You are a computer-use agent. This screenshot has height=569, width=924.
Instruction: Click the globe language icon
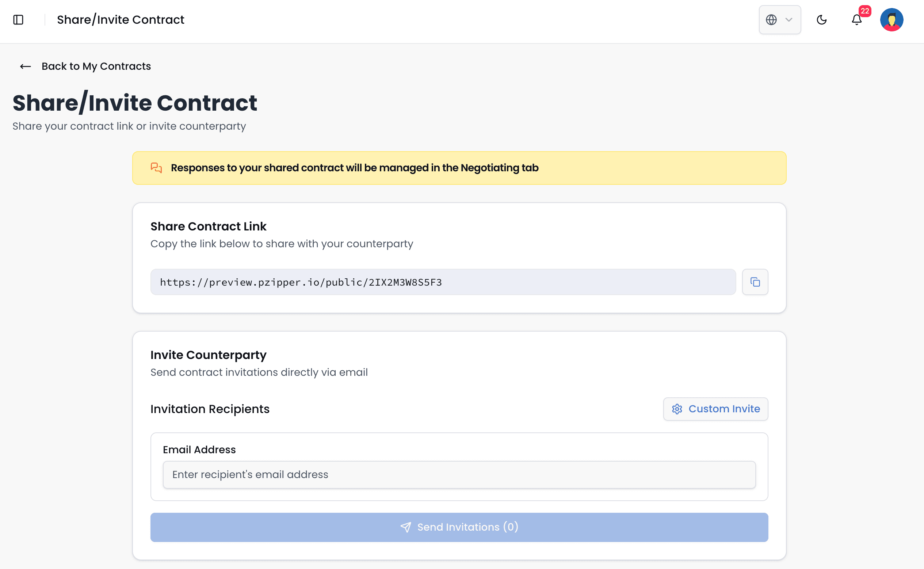pyautogui.click(x=771, y=20)
